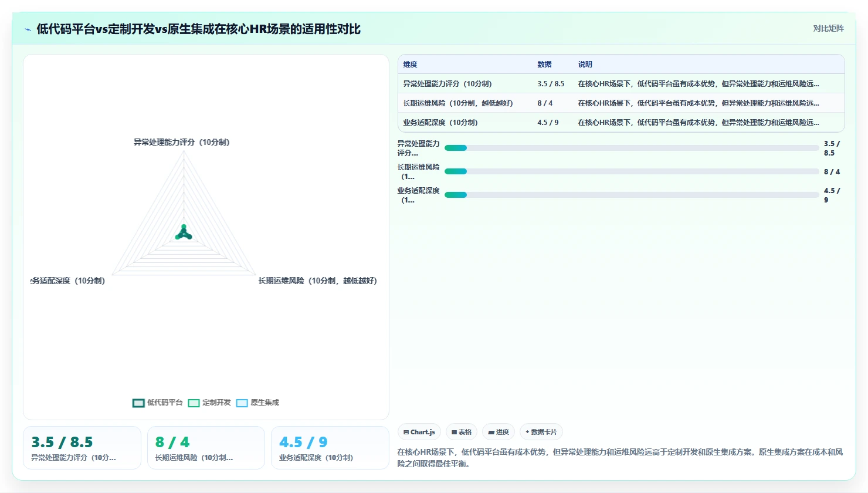
Task: Click the 数据 table column header
Action: pos(544,65)
